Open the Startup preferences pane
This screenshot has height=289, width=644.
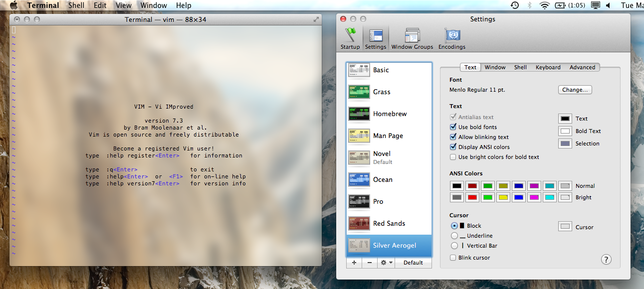tap(350, 39)
